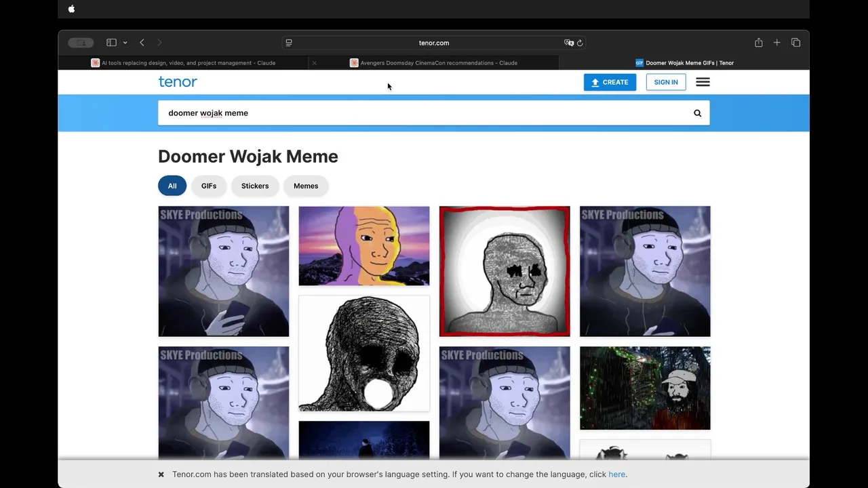Open the bearded doomer Christmas lights GIF
Viewport: 868px width, 488px height.
pyautogui.click(x=645, y=388)
